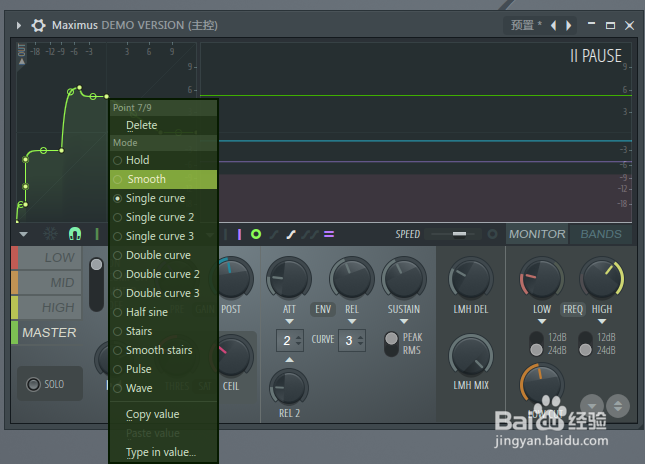Click the HIGH frequency knob

point(602,278)
